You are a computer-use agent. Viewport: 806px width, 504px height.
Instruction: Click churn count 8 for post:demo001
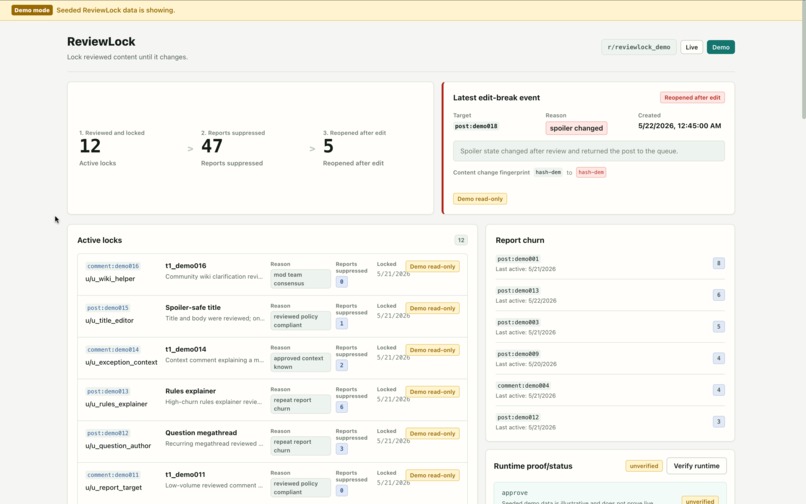coord(719,263)
